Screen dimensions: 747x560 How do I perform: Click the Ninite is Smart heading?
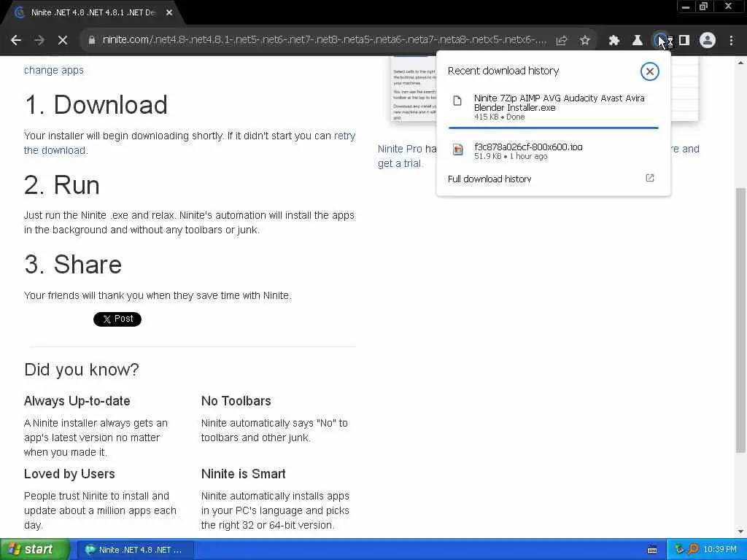coord(243,474)
